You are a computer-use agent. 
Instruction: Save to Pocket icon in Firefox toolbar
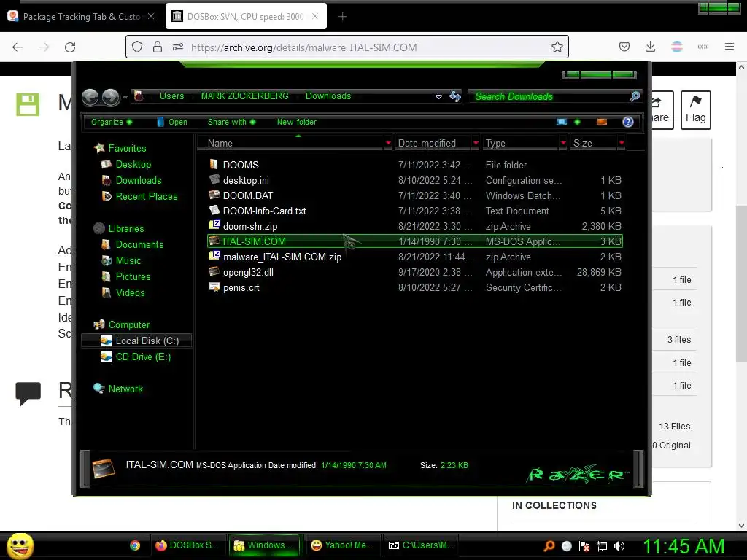pyautogui.click(x=624, y=47)
